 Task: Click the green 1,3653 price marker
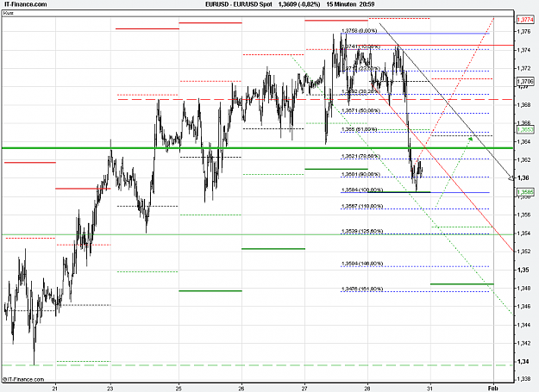[x=525, y=129]
